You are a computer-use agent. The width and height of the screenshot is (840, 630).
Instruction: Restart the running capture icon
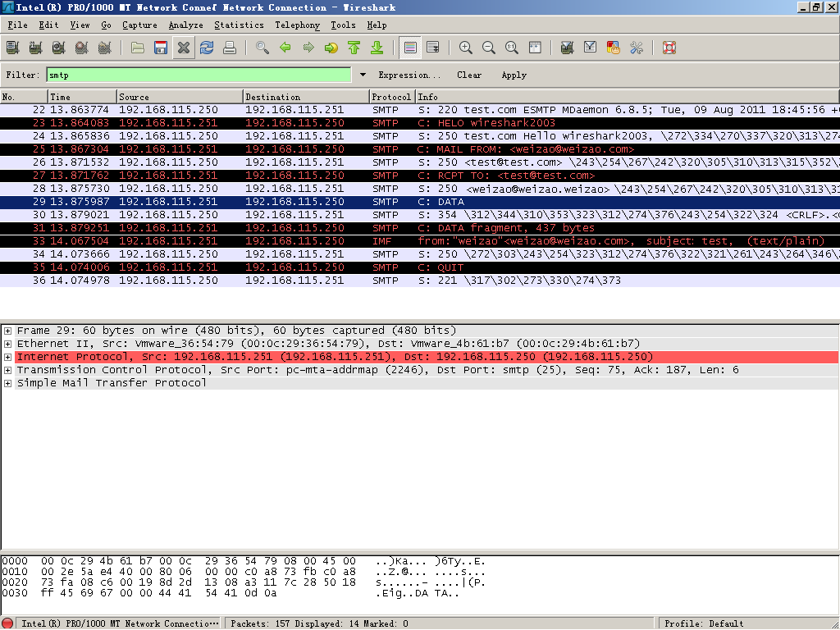(105, 48)
